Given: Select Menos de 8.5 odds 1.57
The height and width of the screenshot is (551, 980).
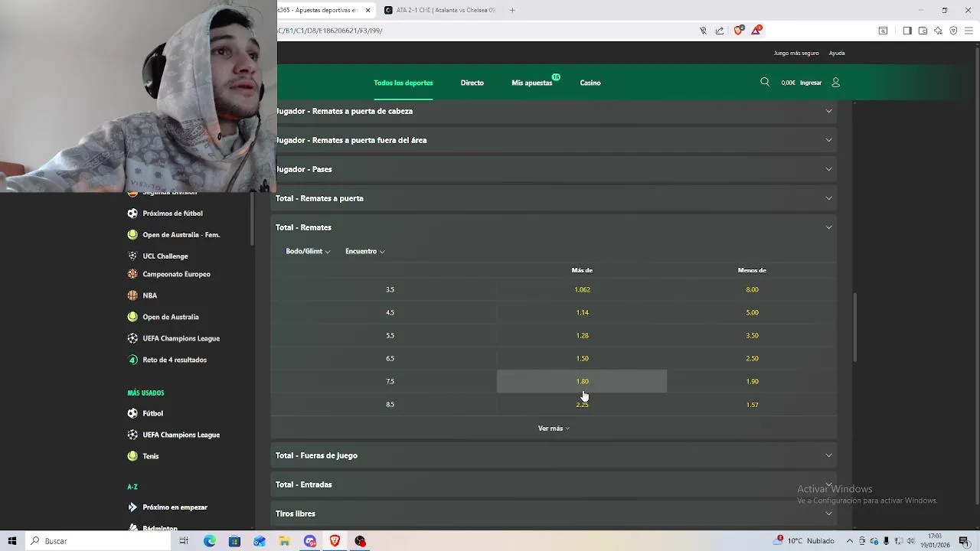Looking at the screenshot, I should click(752, 404).
